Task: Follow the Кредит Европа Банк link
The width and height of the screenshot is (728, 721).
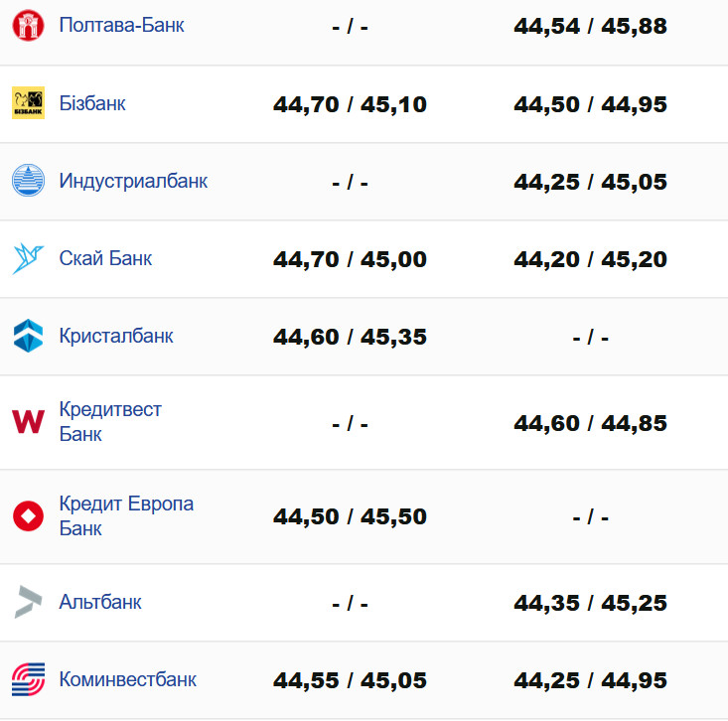Action: click(x=126, y=515)
